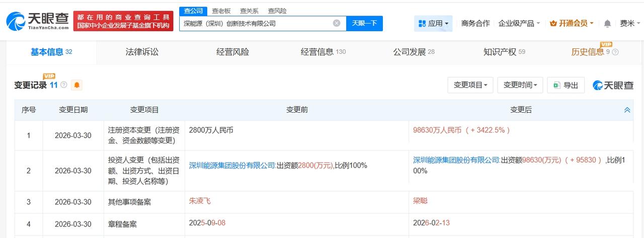
Task: Click the 天眼一下 search button
Action: pos(364,23)
